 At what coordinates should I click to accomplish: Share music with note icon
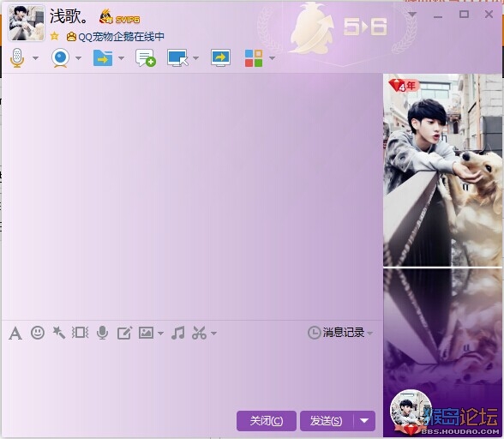[x=178, y=333]
